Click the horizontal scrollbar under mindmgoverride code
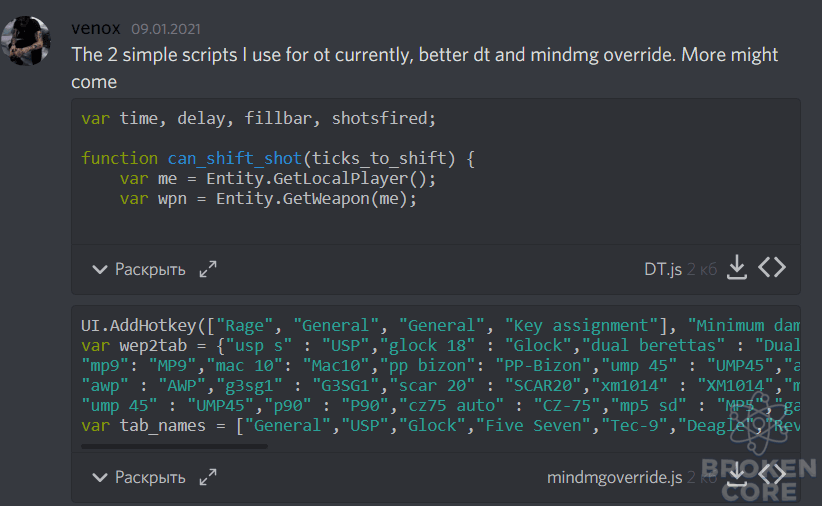This screenshot has height=506, width=822. pos(175,446)
